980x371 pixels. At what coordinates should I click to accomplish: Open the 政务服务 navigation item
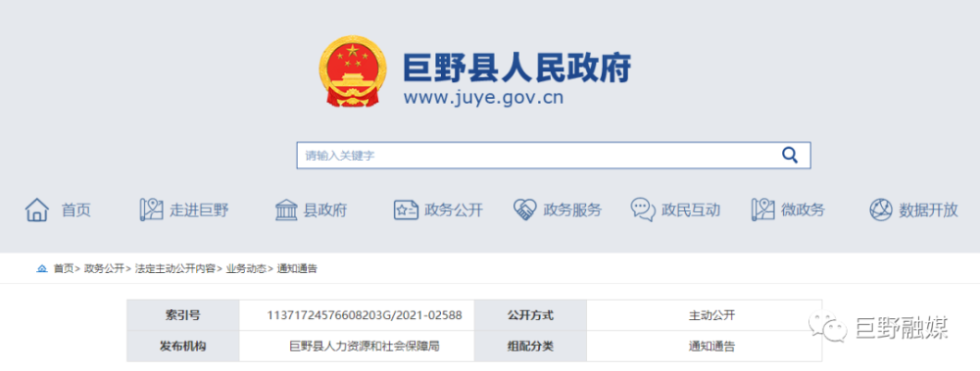[572, 210]
